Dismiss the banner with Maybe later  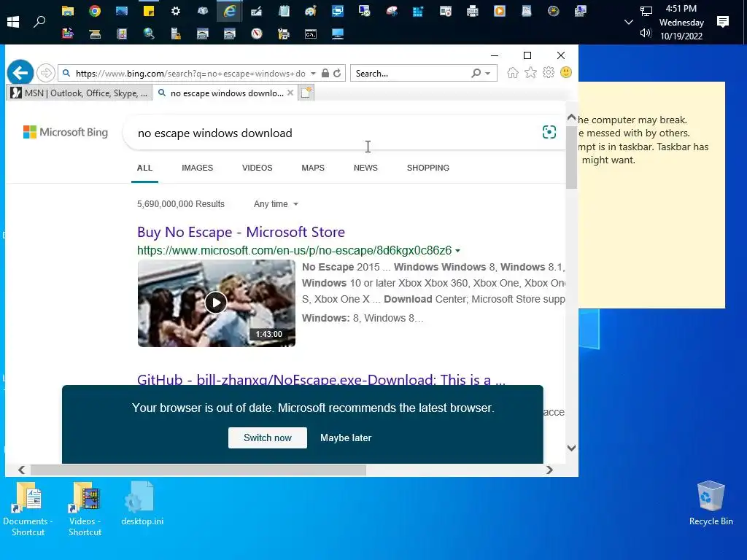(346, 437)
